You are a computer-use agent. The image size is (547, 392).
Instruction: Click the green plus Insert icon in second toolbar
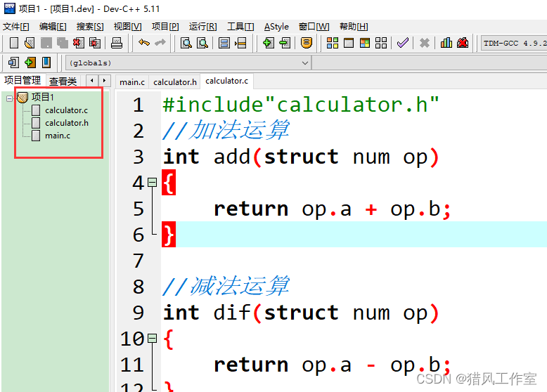[30, 63]
